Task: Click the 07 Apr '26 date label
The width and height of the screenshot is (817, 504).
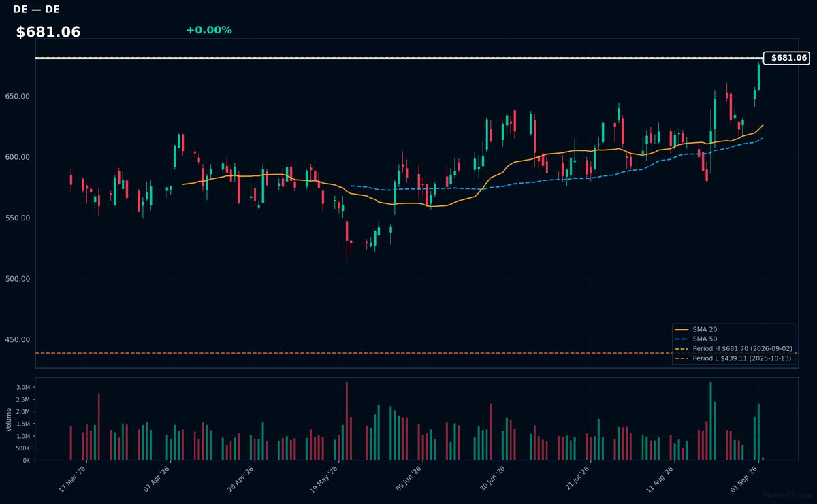Action: coord(157,480)
